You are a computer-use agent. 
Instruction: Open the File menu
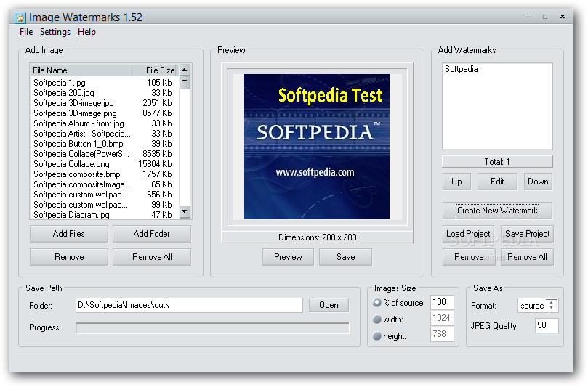(x=26, y=32)
